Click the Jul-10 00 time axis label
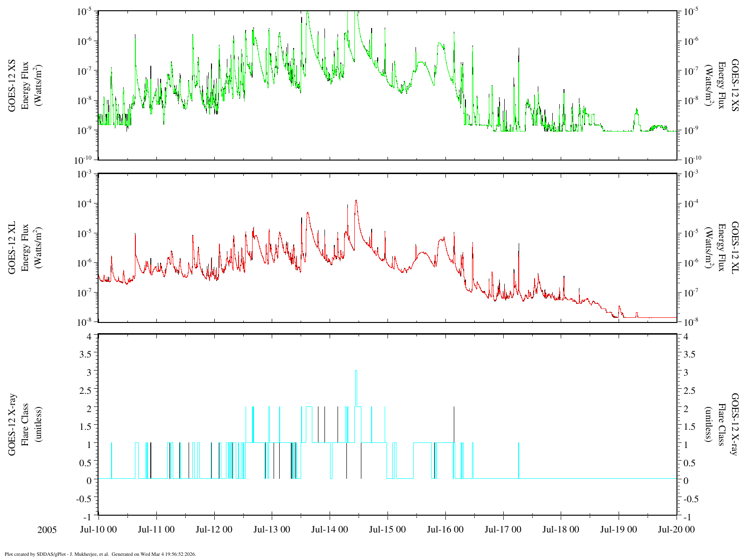The width and height of the screenshot is (747, 560). tap(99, 530)
